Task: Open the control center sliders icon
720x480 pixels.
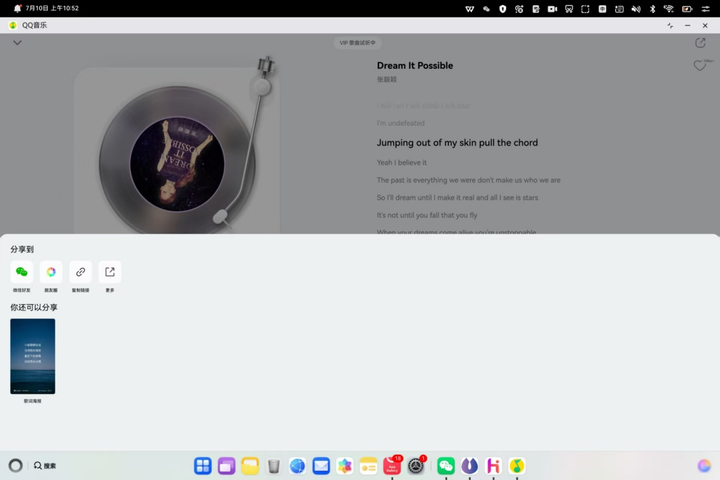Action: pyautogui.click(x=705, y=9)
